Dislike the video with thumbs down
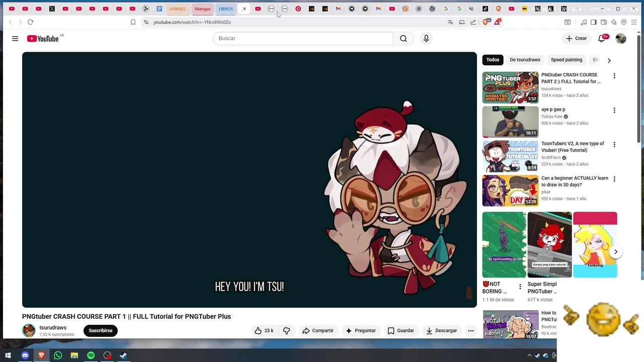Viewport: 644px width, 362px height. [x=286, y=330]
